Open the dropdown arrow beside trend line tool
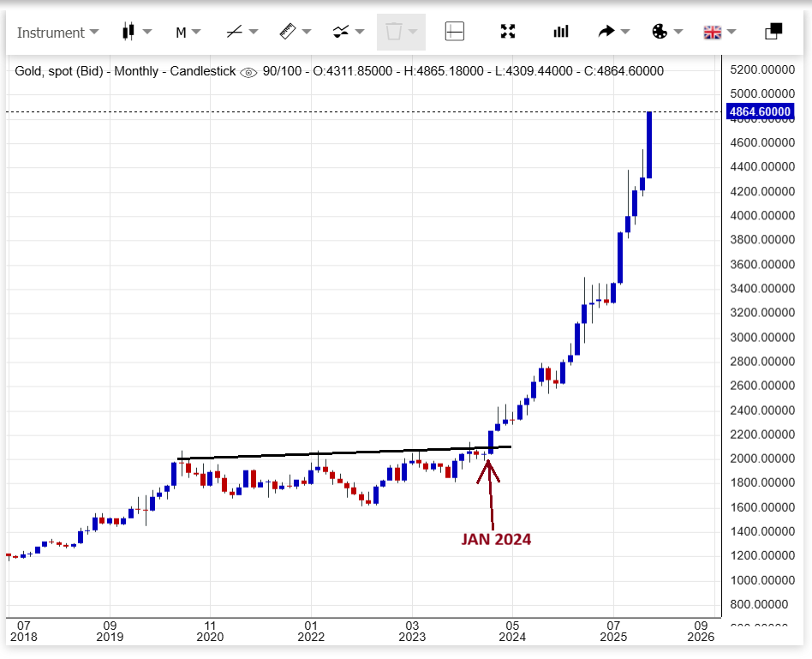The image size is (812, 659). point(254,33)
